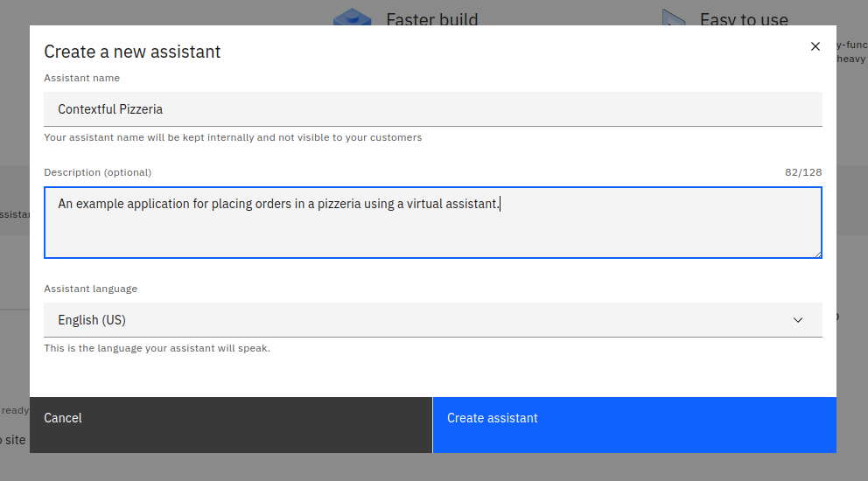Click the 'Description (optional)' label
The width and height of the screenshot is (868, 481).
point(98,172)
